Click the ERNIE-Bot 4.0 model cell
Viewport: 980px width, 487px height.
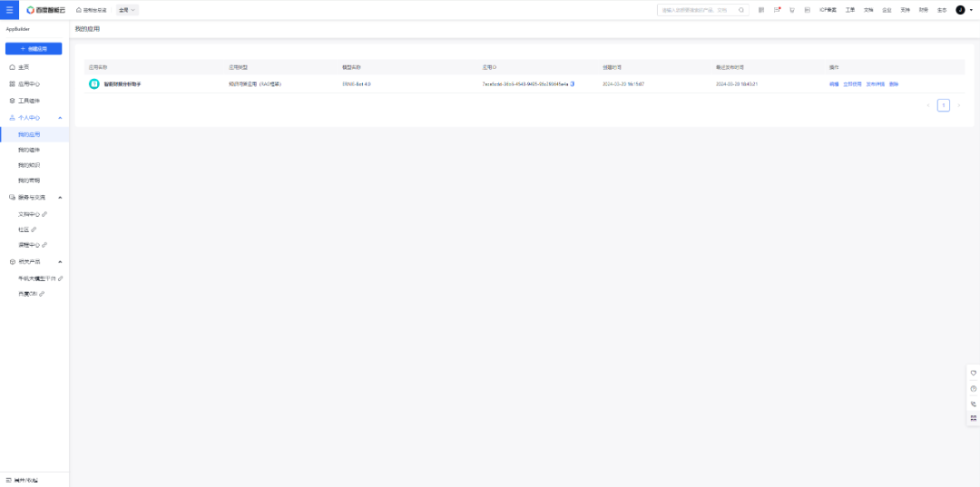tap(357, 83)
